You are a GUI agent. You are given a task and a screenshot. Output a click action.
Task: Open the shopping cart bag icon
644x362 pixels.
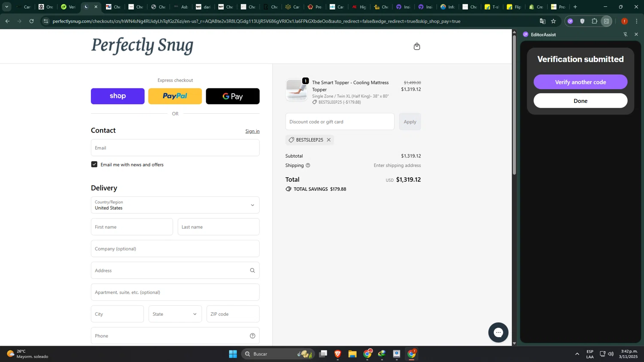416,46
